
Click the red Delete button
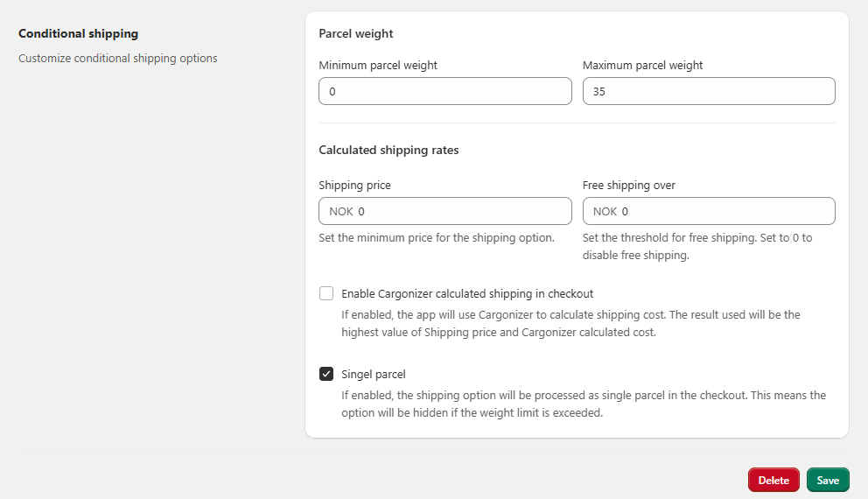click(x=773, y=480)
